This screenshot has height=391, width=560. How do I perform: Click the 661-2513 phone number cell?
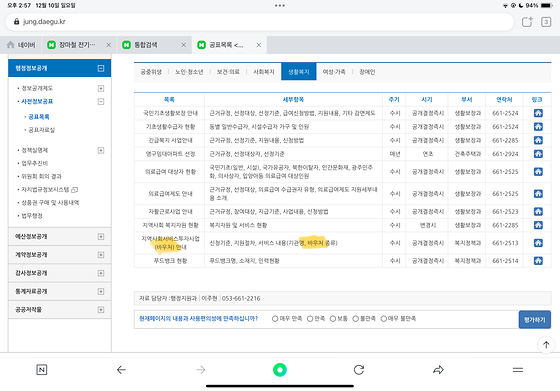pyautogui.click(x=505, y=243)
